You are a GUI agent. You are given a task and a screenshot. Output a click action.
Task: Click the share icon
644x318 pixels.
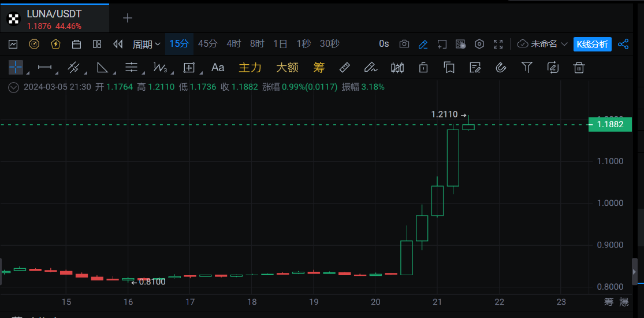tap(623, 44)
